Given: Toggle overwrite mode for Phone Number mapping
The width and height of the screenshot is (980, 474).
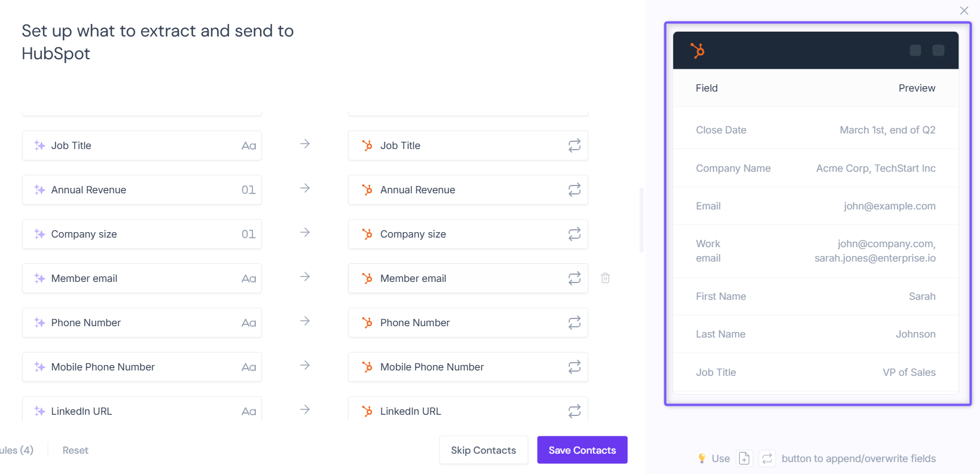Looking at the screenshot, I should coord(574,323).
